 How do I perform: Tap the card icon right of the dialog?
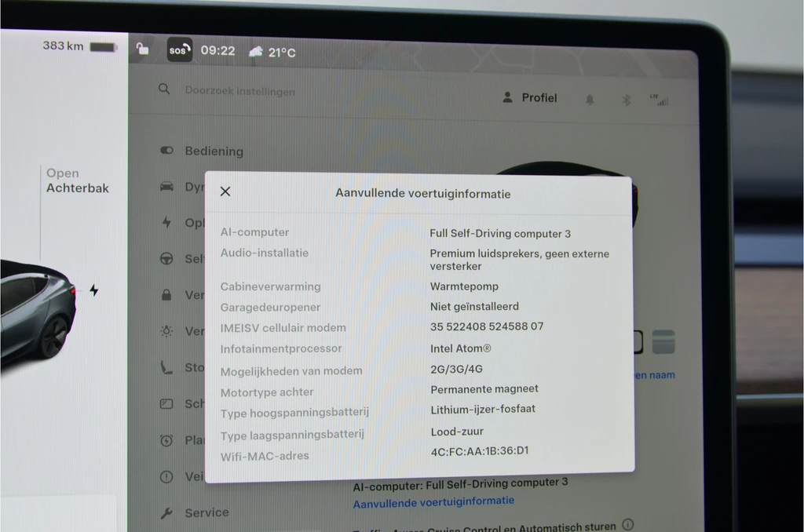pyautogui.click(x=663, y=342)
